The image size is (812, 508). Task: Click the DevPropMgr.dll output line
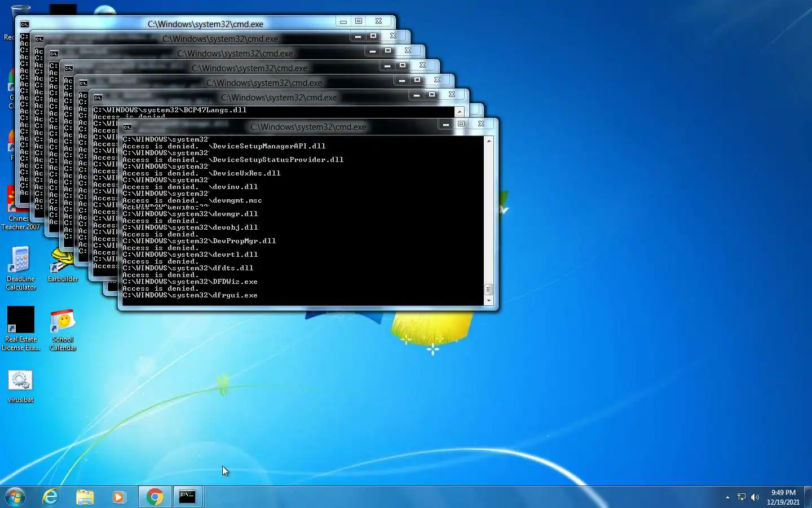pos(199,241)
